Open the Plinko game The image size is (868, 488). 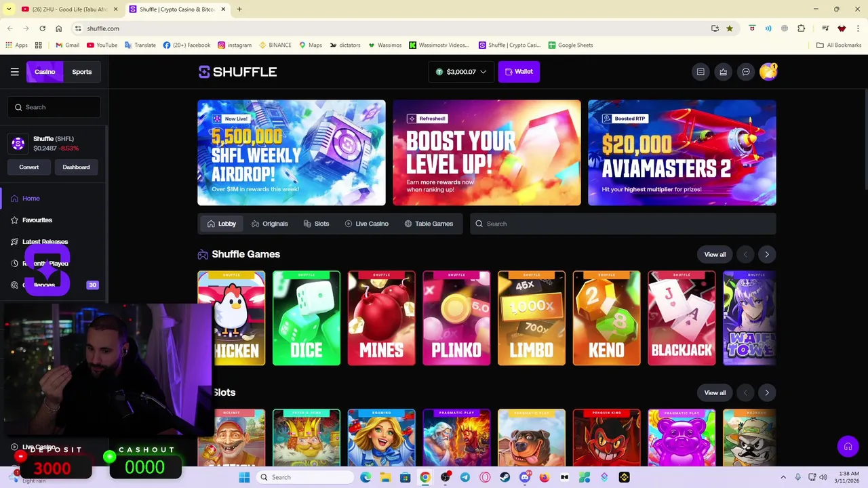456,318
